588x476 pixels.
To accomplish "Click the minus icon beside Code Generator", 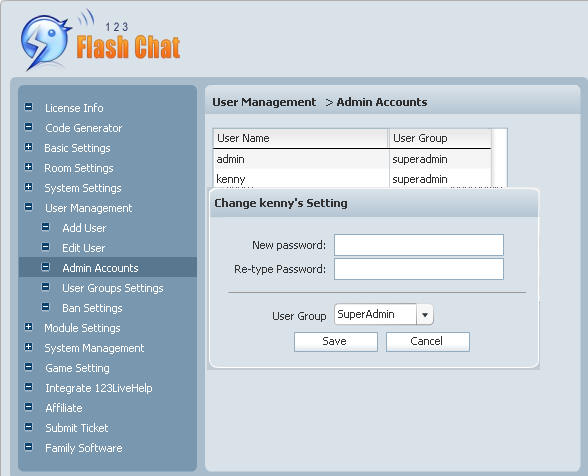I will point(28,127).
